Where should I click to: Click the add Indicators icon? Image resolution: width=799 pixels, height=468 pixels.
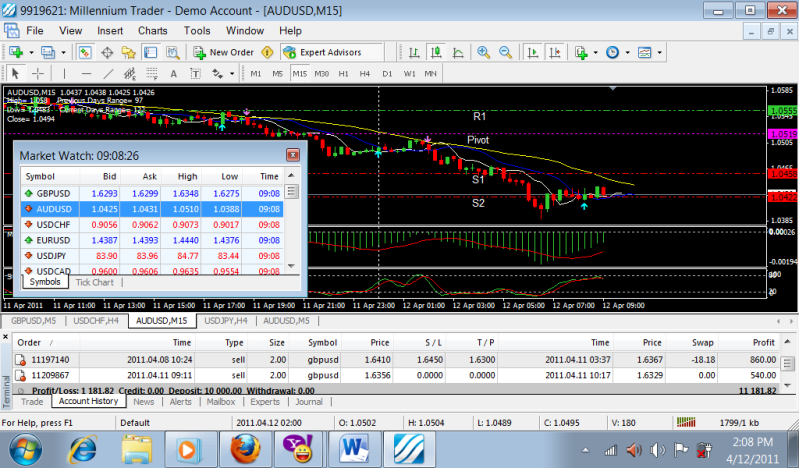[x=581, y=52]
